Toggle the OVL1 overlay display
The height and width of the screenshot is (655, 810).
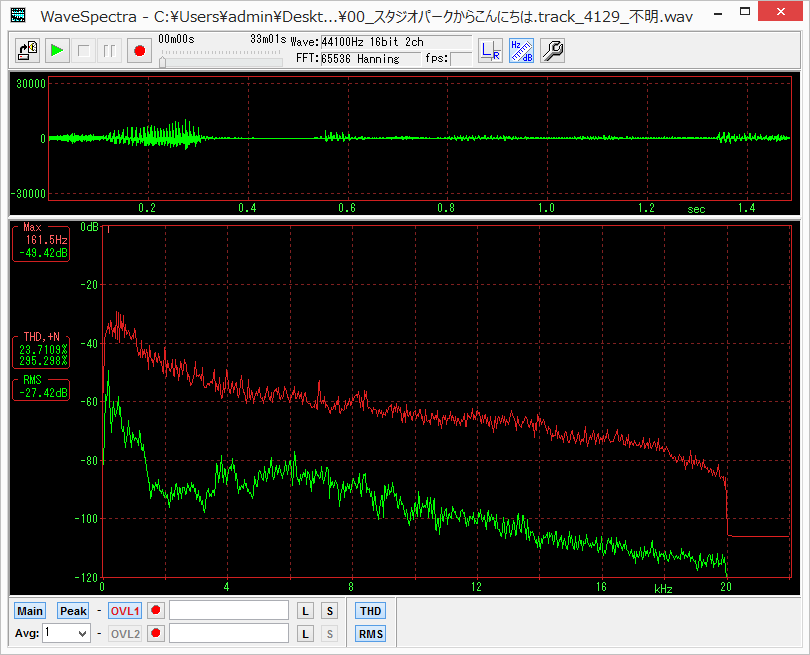coord(125,611)
